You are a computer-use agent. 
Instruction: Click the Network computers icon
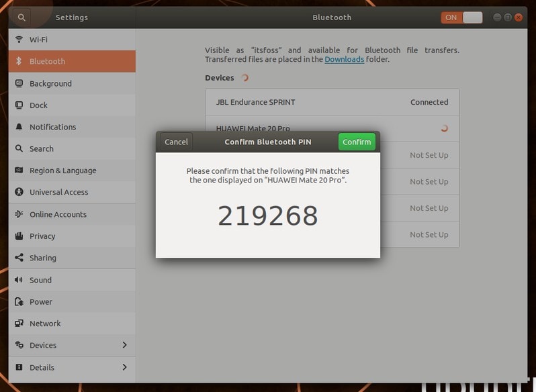coord(19,323)
